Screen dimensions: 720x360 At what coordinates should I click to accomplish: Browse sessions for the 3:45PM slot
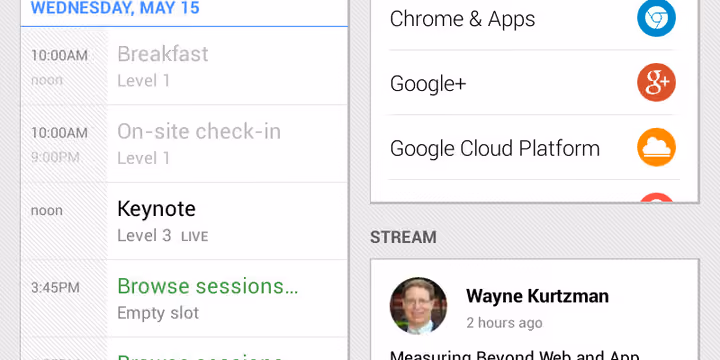click(x=208, y=286)
